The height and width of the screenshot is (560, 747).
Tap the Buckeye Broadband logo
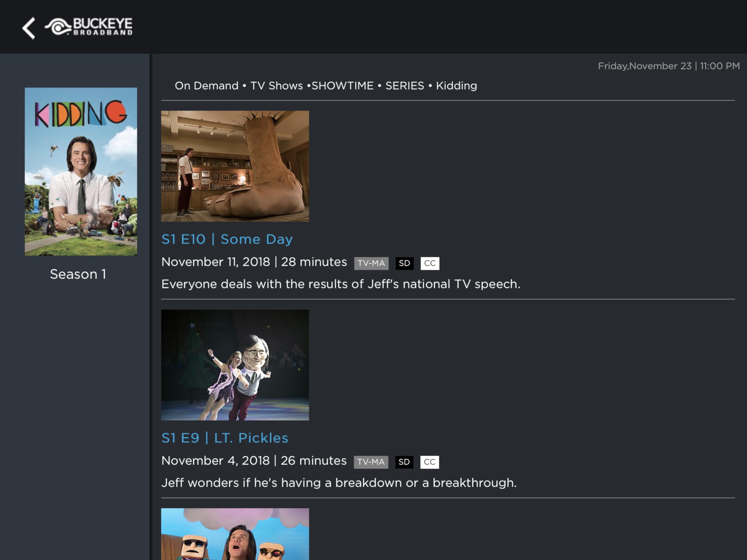click(89, 27)
